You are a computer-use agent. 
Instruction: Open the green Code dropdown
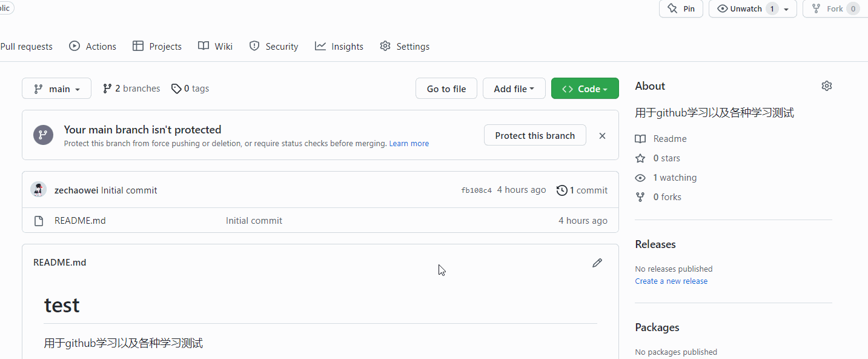584,88
